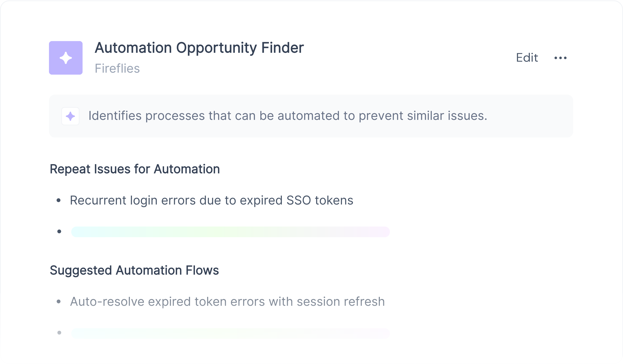
Task: Click the description text about automated processes
Action: (x=288, y=115)
